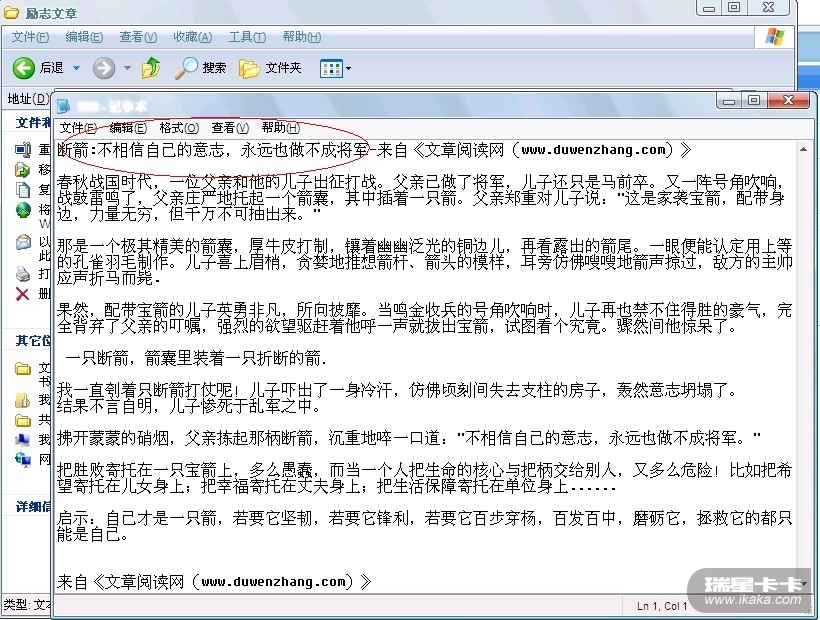Expand the Back button history dropdown

tap(76, 68)
